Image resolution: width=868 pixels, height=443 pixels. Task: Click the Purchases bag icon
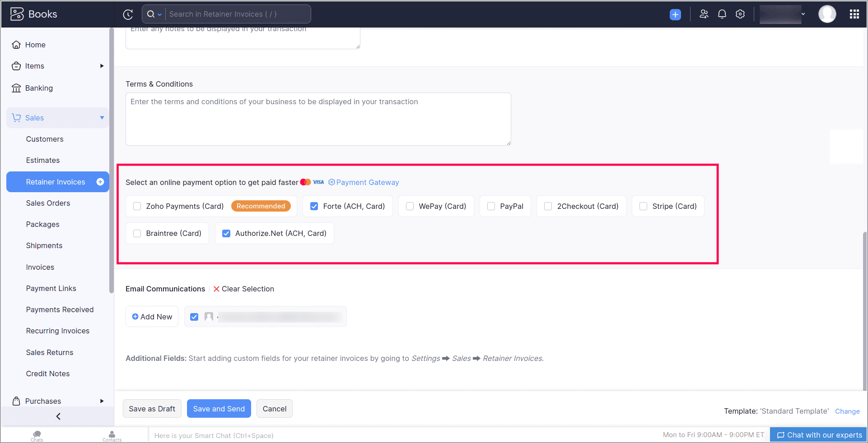16,401
